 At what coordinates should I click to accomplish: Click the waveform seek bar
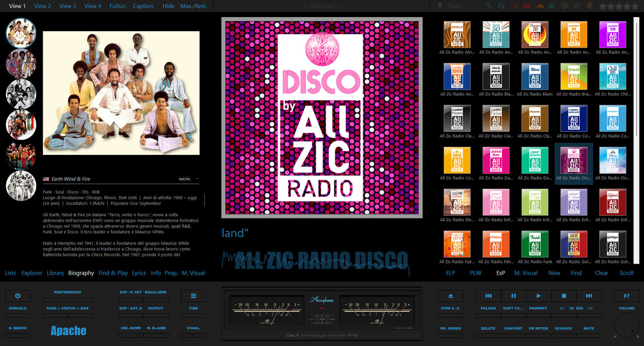(x=316, y=262)
